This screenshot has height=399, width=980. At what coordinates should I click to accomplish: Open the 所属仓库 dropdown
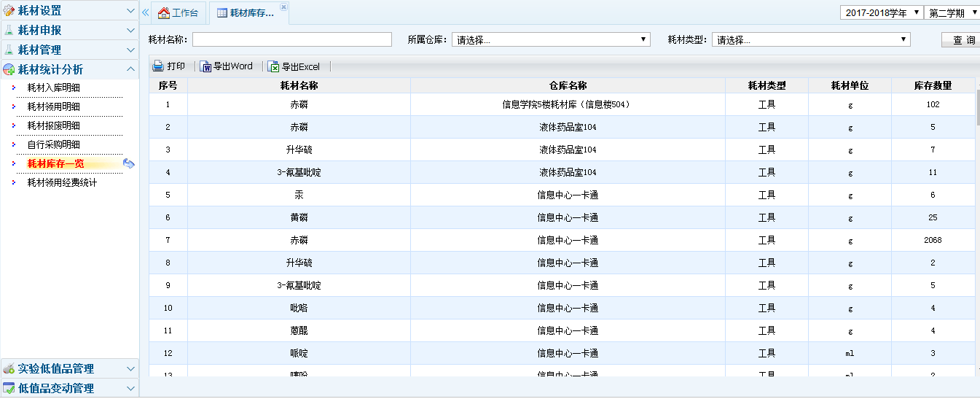click(x=550, y=39)
